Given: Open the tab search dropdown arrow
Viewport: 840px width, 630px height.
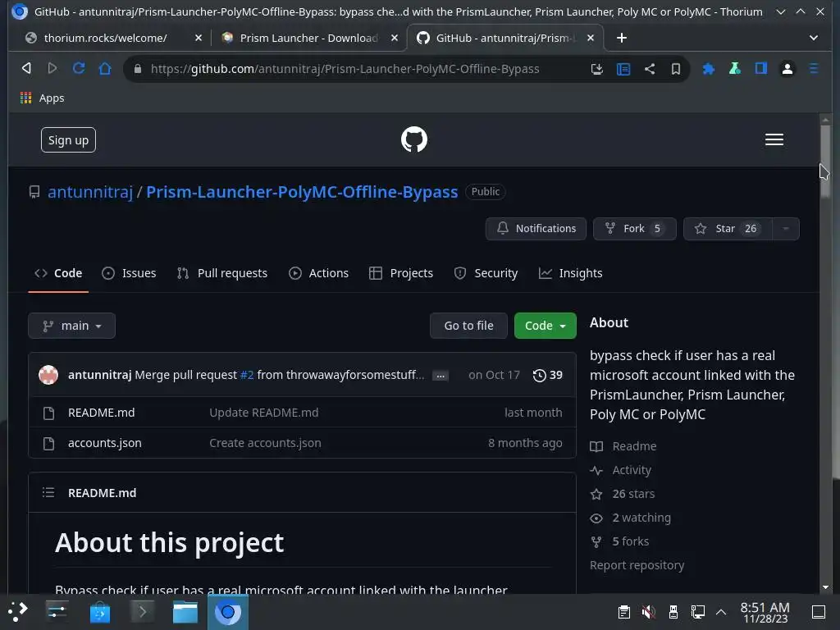Looking at the screenshot, I should point(813,38).
